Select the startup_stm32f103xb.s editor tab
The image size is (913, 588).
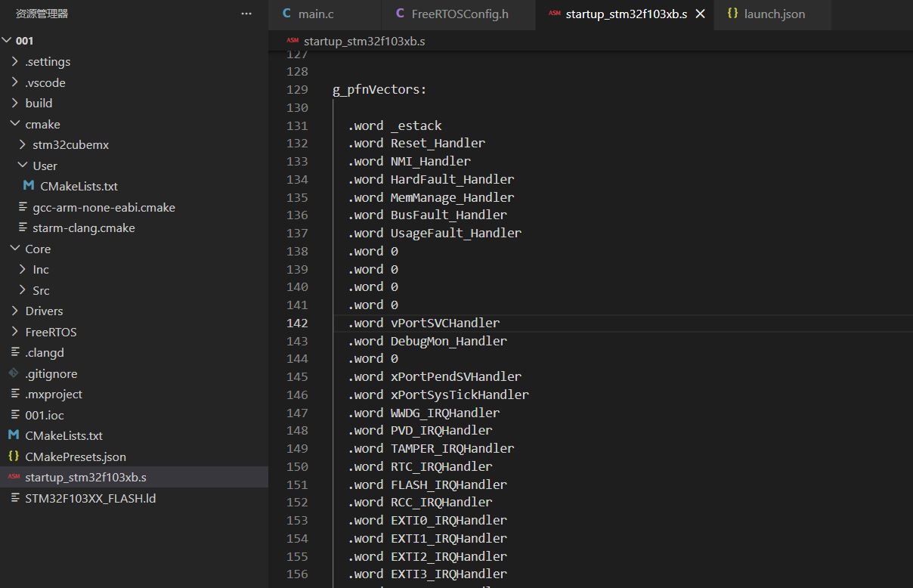click(626, 14)
